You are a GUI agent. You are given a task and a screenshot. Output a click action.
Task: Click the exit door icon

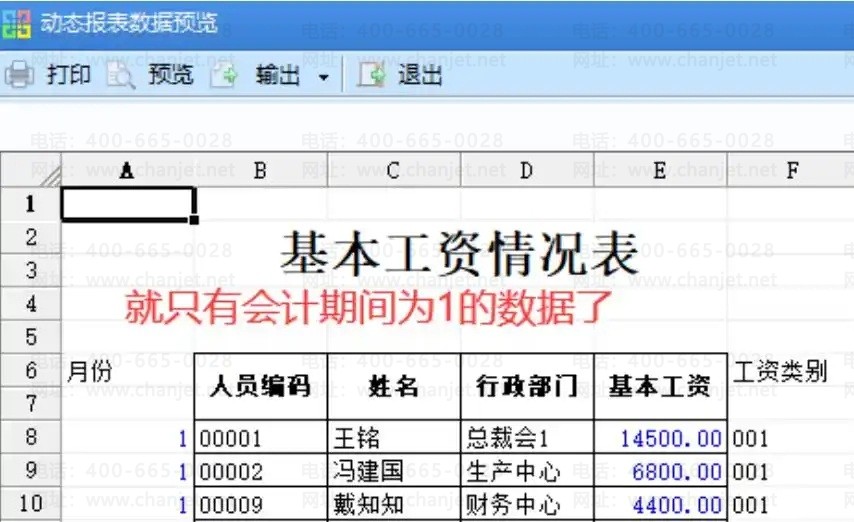[x=372, y=75]
